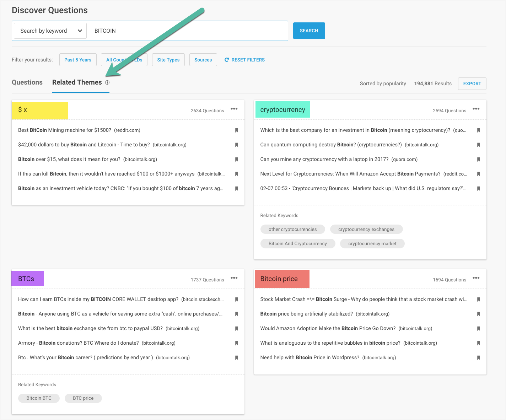Image resolution: width=506 pixels, height=420 pixels.
Task: Bookmark 'Best BitCoin Mining machine for $1500?' question
Action: (237, 130)
